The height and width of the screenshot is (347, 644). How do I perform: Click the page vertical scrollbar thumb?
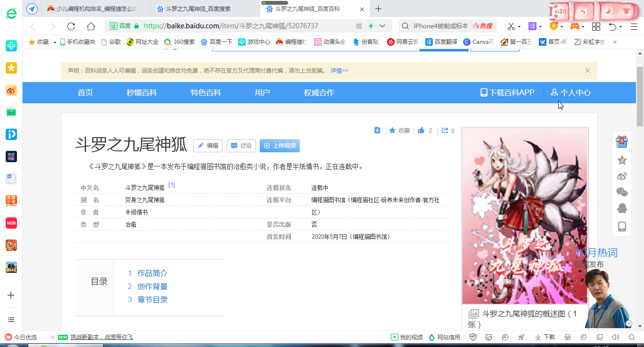[x=640, y=97]
